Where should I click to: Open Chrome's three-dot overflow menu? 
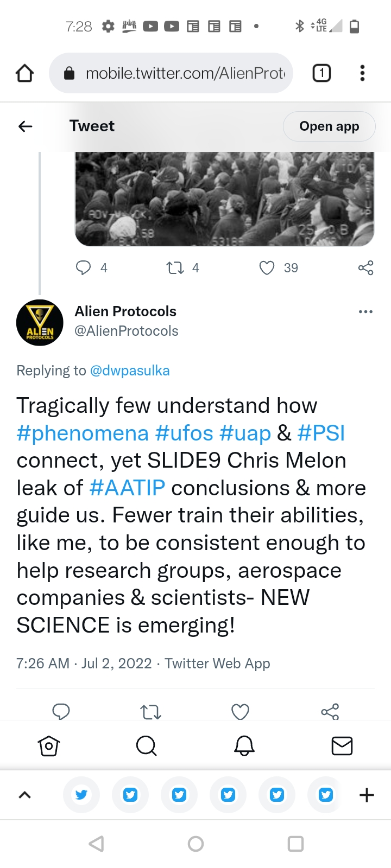[362, 73]
